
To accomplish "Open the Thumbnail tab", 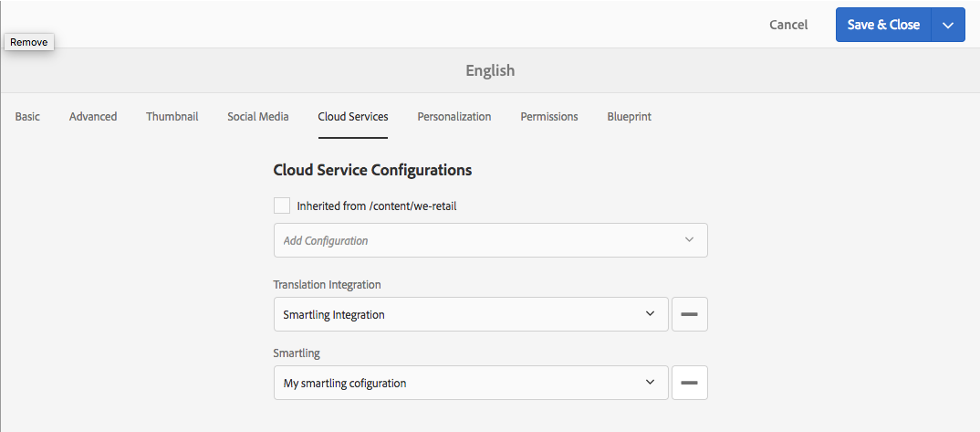I will pos(172,116).
